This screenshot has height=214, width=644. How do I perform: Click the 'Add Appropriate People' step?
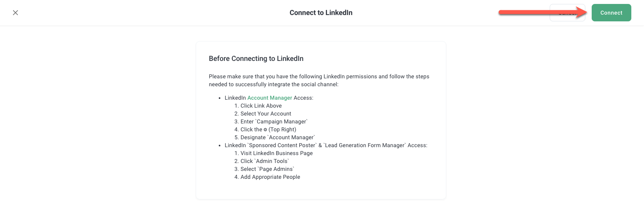[270, 177]
